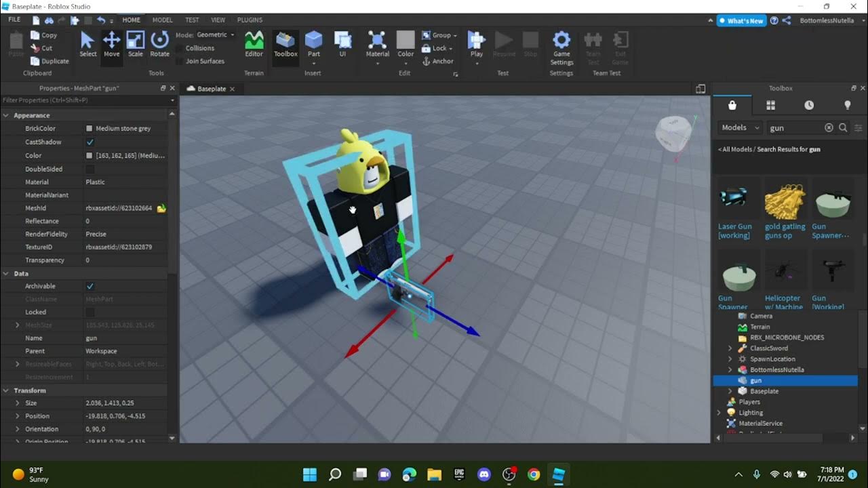This screenshot has height=488, width=868.
Task: Open the UI insert tool
Action: tap(342, 44)
